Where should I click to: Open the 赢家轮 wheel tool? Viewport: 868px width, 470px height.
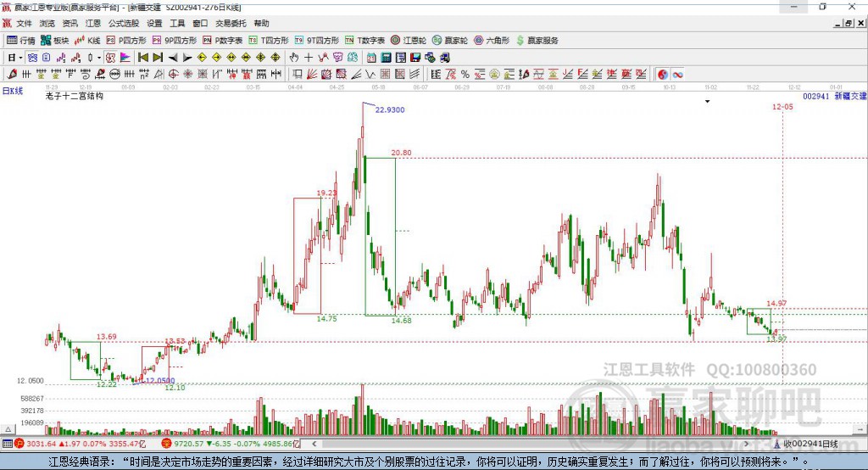click(x=449, y=41)
